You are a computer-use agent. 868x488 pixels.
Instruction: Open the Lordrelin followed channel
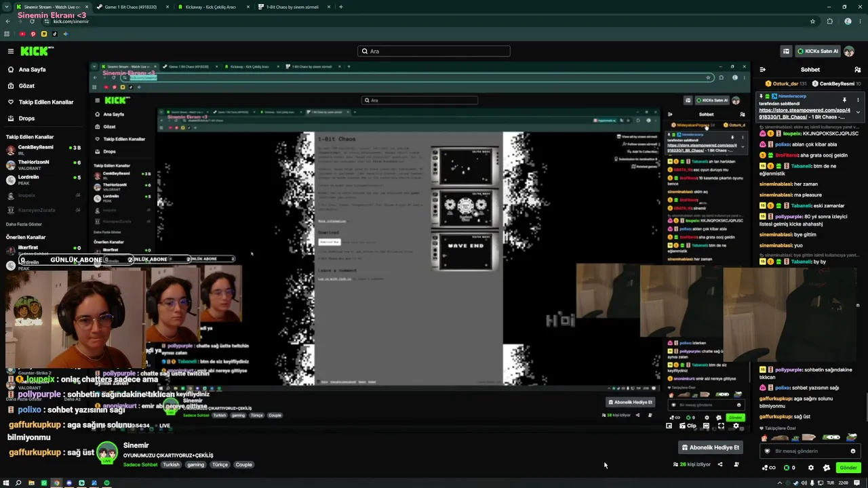pos(42,180)
